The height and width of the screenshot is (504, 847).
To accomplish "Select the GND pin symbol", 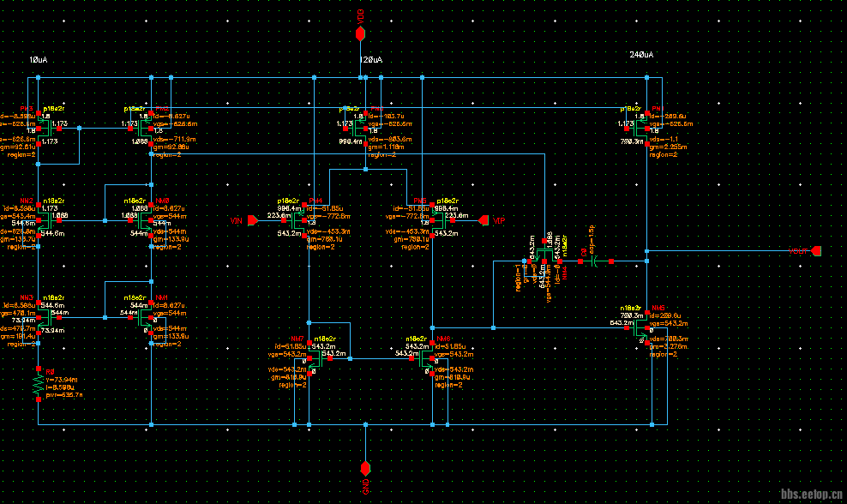I will [366, 468].
